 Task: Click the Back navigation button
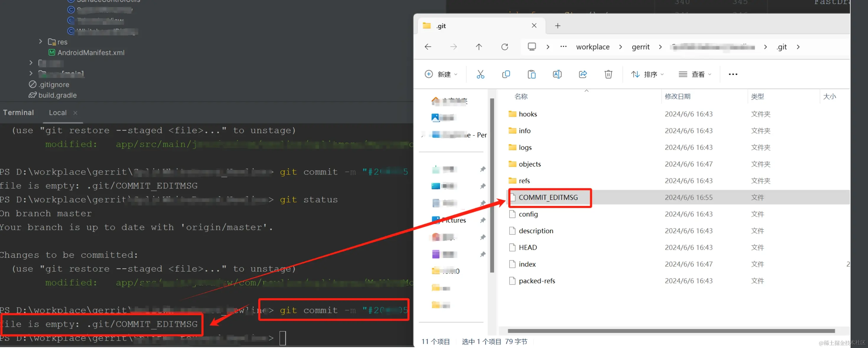pyautogui.click(x=428, y=47)
